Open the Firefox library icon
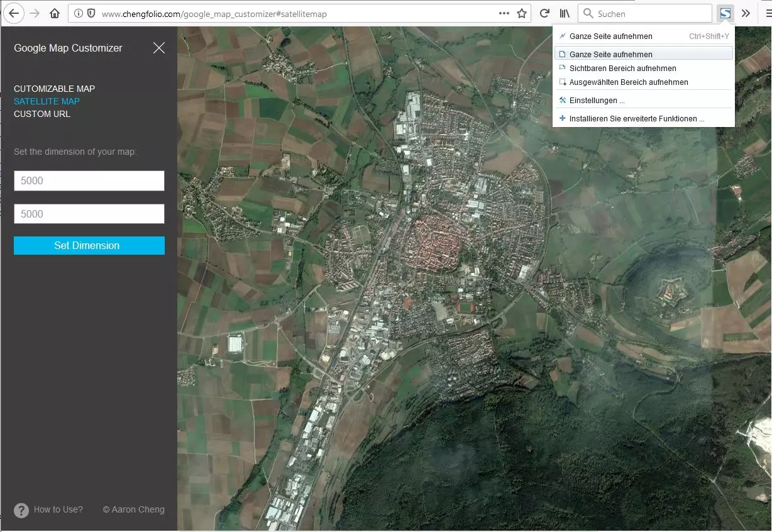The image size is (772, 532). pyautogui.click(x=565, y=13)
